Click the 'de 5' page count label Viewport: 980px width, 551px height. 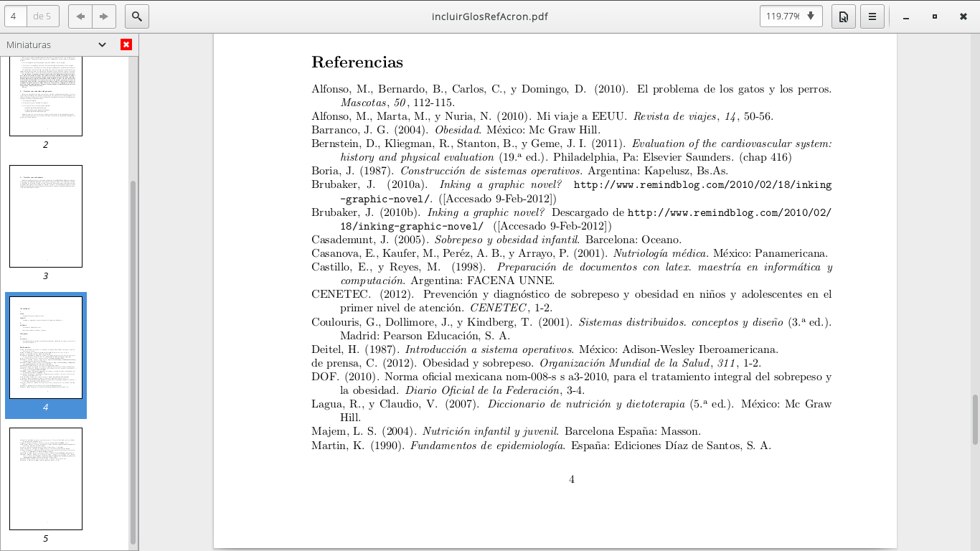point(42,16)
